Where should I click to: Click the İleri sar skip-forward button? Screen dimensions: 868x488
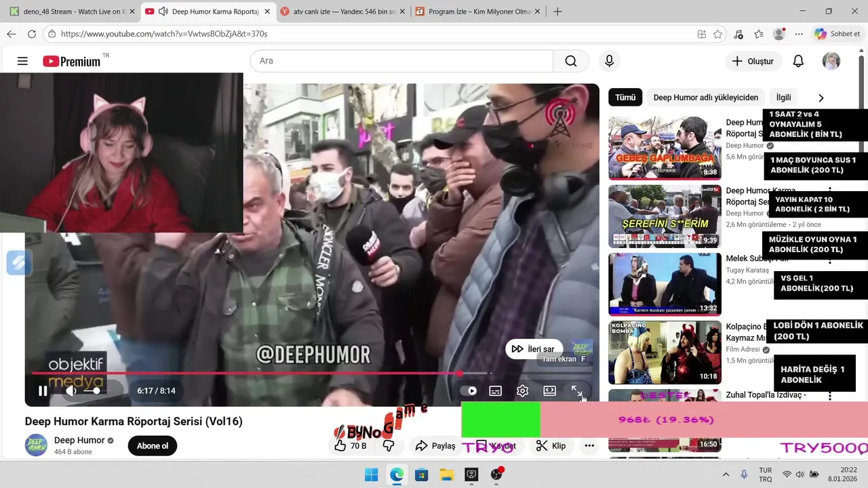[x=534, y=349]
